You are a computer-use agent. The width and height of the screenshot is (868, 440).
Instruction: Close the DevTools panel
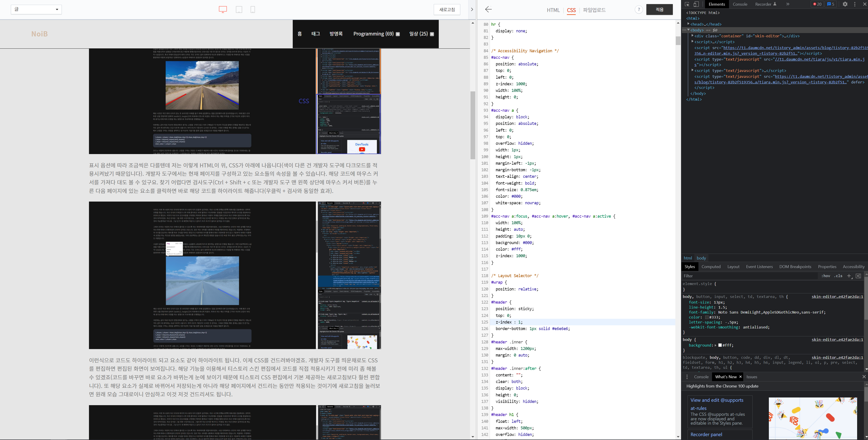tap(864, 4)
